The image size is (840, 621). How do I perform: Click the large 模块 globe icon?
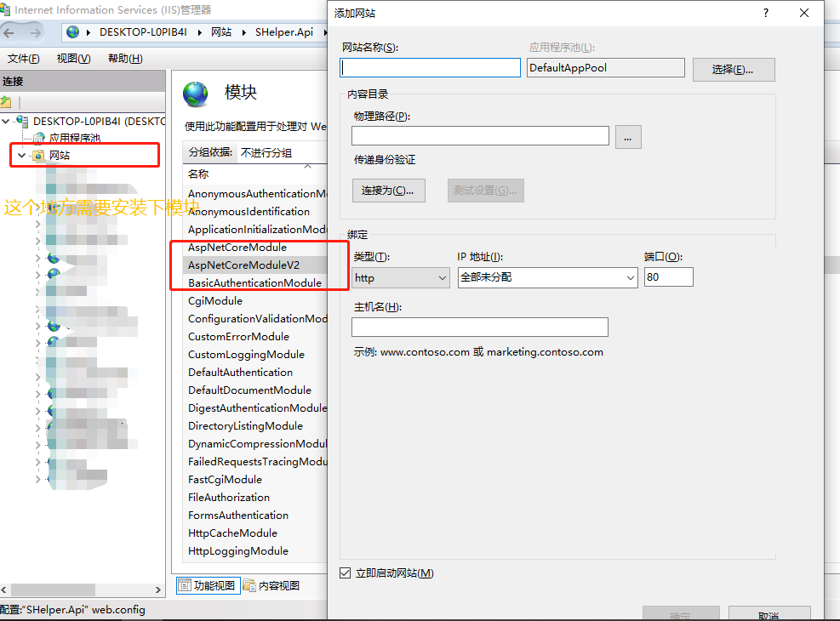coord(196,94)
